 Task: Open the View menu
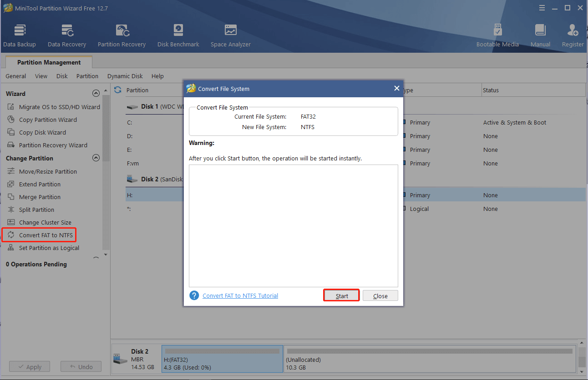pos(41,76)
